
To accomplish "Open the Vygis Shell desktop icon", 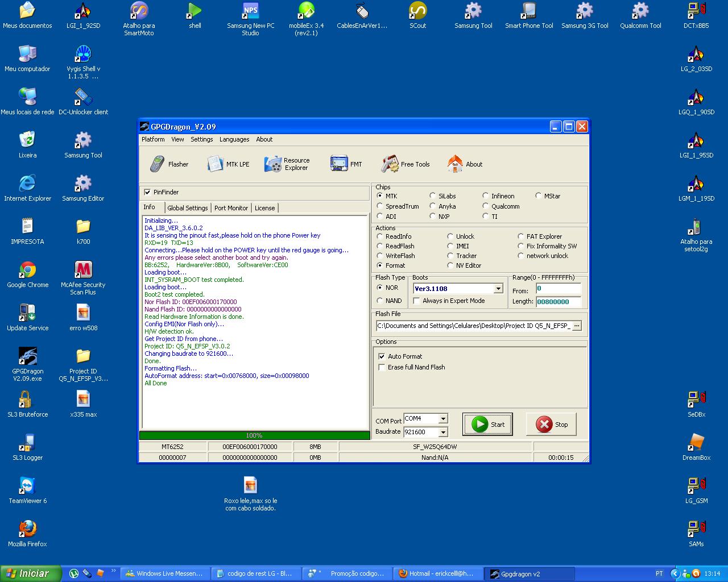I will click(83, 62).
